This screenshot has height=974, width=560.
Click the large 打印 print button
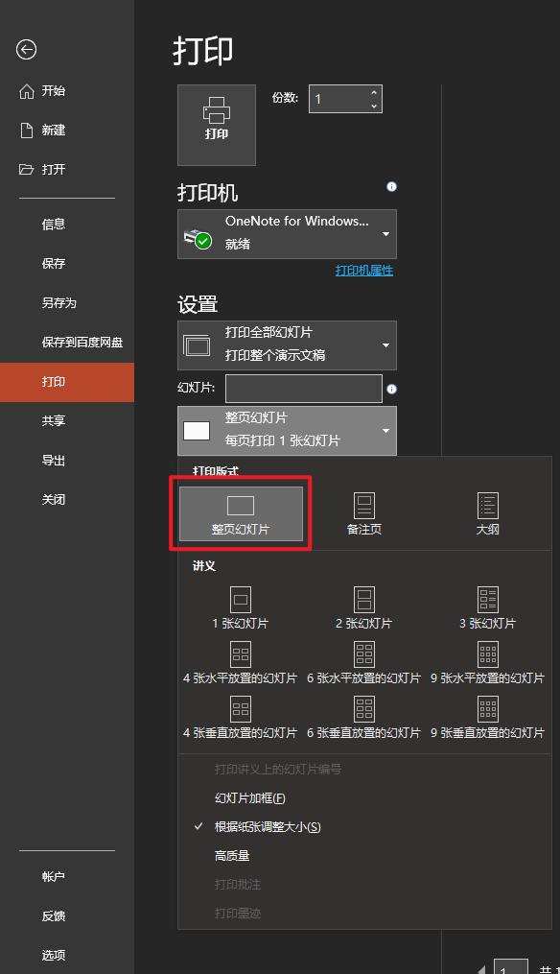click(217, 125)
